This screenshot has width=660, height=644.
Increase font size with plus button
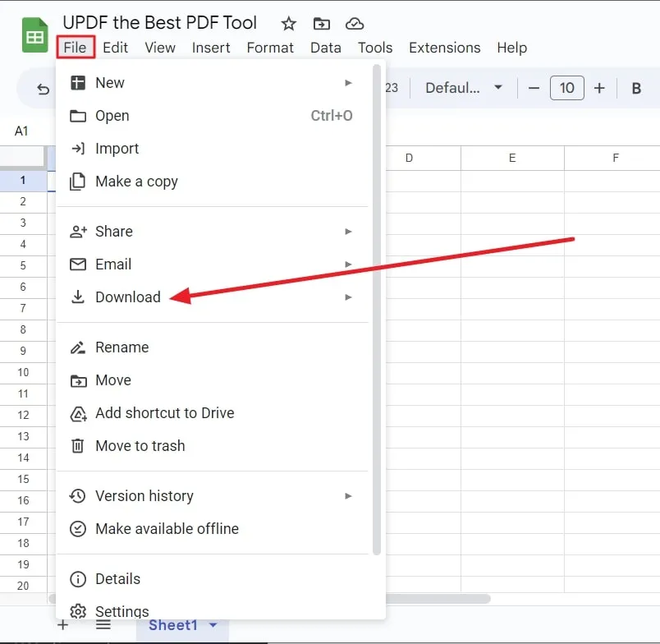click(599, 88)
